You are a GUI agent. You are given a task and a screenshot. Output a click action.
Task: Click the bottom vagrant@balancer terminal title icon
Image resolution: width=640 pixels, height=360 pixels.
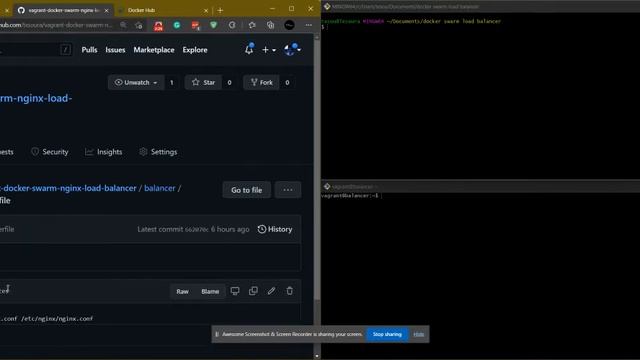[x=327, y=187]
